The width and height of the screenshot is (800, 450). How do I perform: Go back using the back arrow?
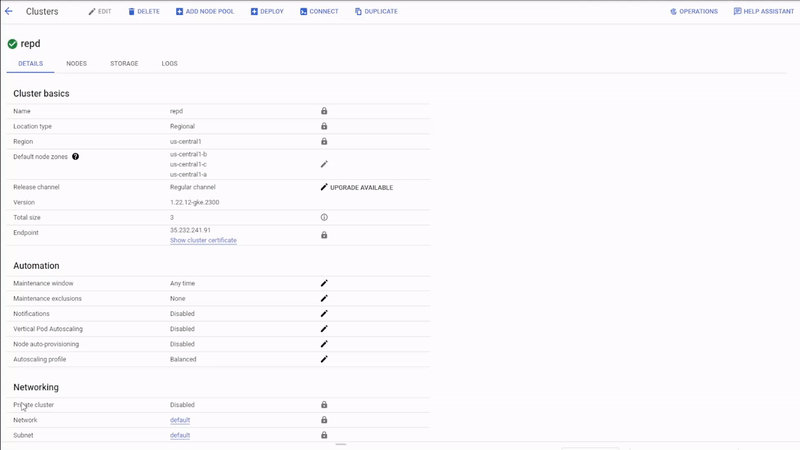click(x=9, y=11)
